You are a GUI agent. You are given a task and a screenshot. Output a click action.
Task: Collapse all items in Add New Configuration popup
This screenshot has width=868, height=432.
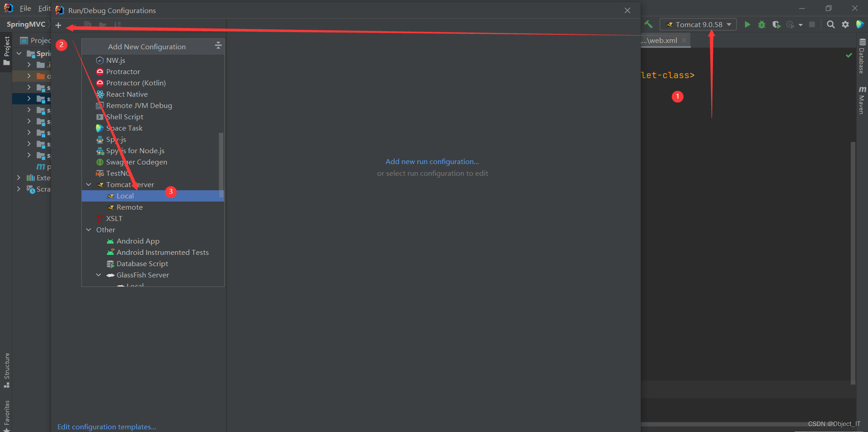[x=218, y=46]
